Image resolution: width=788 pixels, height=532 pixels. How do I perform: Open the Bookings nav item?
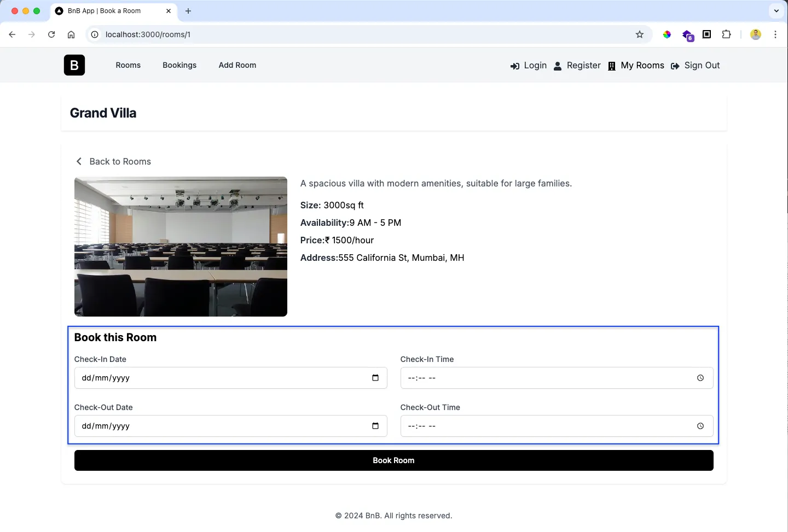[x=179, y=65]
